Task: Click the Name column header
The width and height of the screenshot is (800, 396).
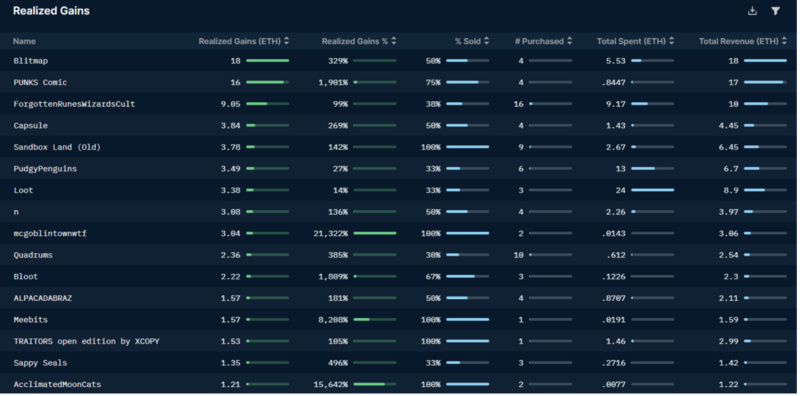Action: [24, 41]
